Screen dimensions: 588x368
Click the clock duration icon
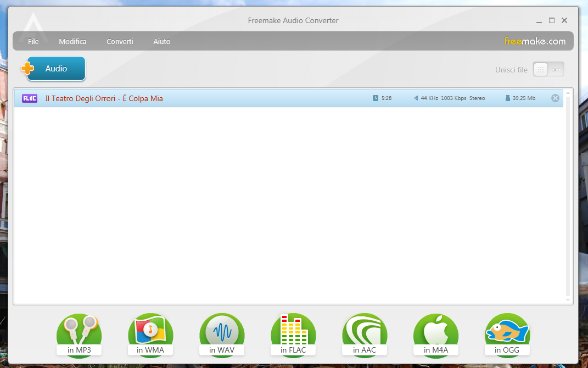pyautogui.click(x=376, y=98)
